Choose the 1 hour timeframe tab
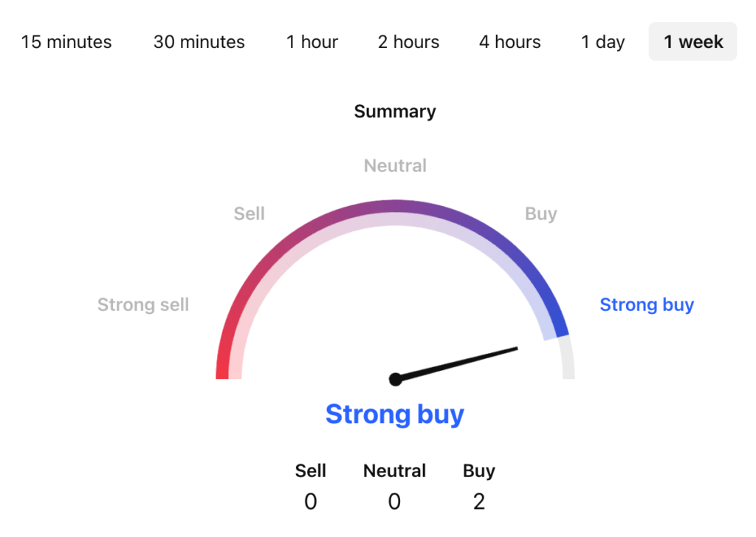The height and width of the screenshot is (537, 756). coord(312,42)
